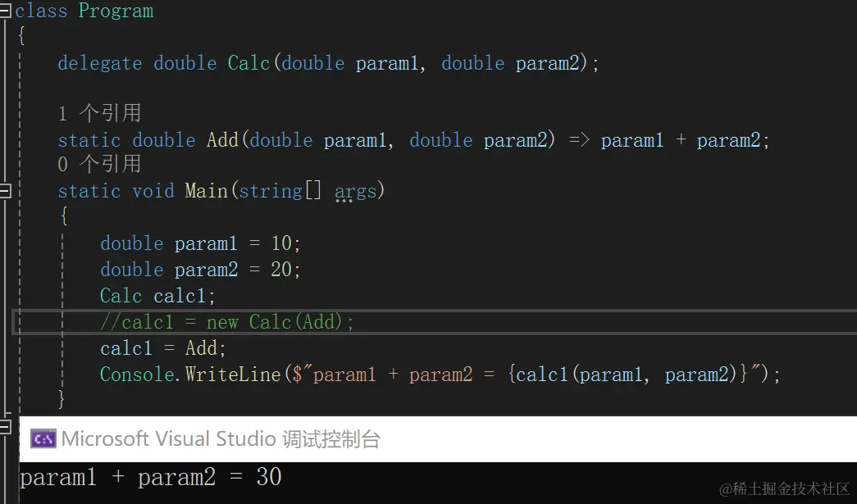The image size is (857, 504).
Task: Click '{calc1(param1, param2)}' interpolation expression
Action: click(x=627, y=375)
